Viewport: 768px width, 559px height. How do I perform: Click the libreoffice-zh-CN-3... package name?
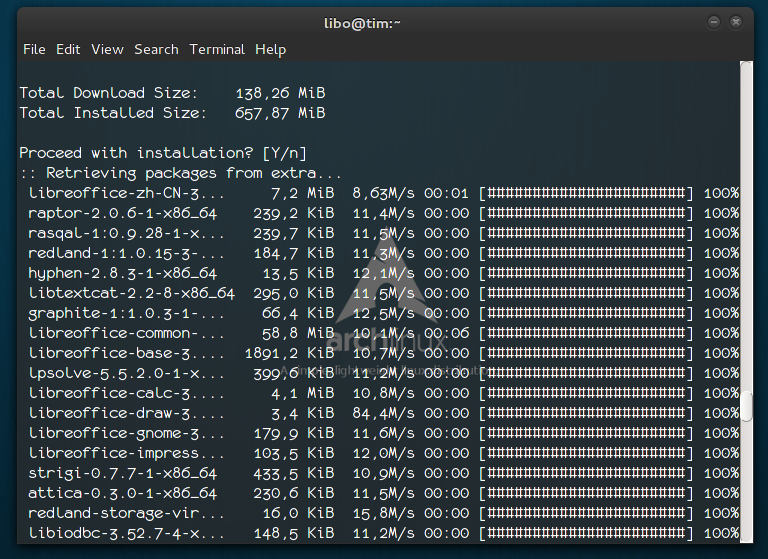click(x=126, y=193)
